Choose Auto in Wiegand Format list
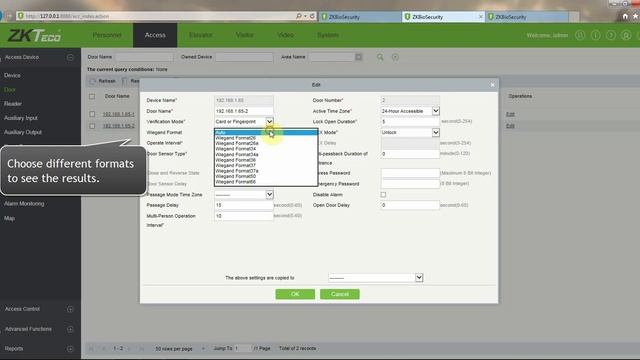 (x=266, y=133)
